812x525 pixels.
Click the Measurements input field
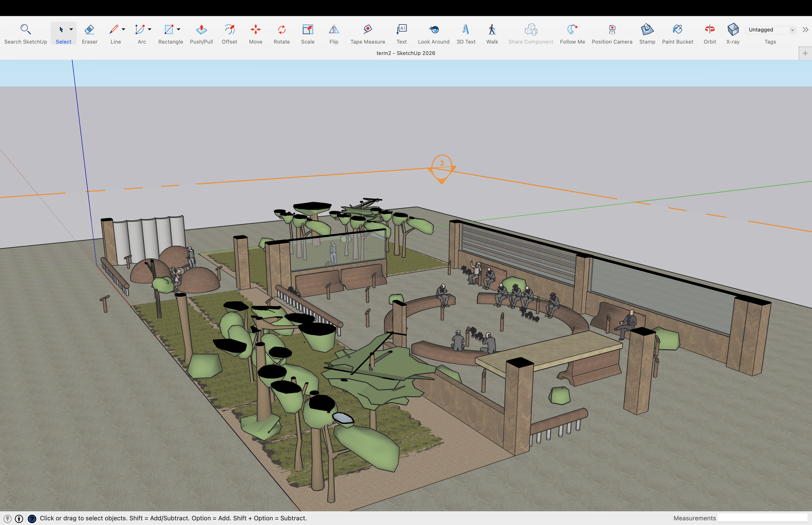(x=763, y=518)
